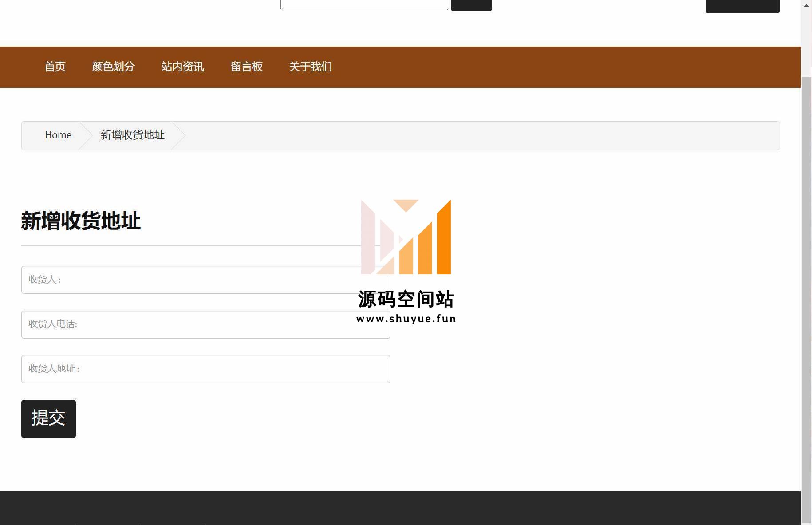This screenshot has height=525, width=812.
Task: Click the dark button at top right
Action: (x=742, y=6)
